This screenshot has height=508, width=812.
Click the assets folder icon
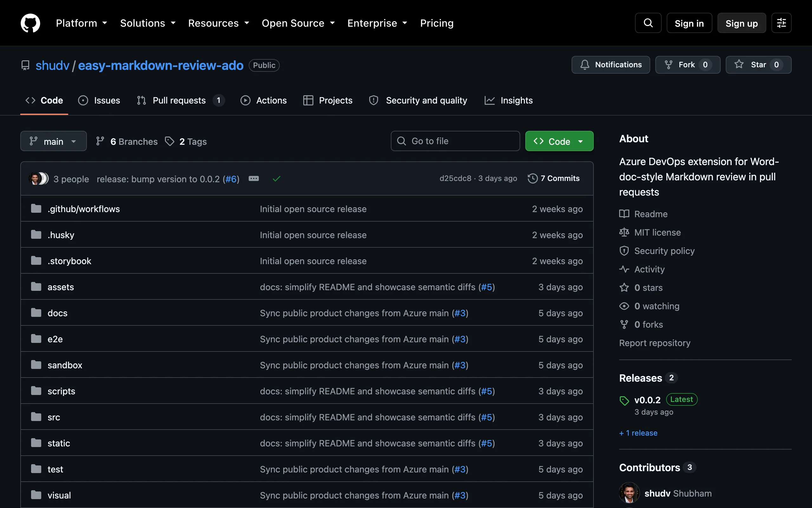coord(36,287)
